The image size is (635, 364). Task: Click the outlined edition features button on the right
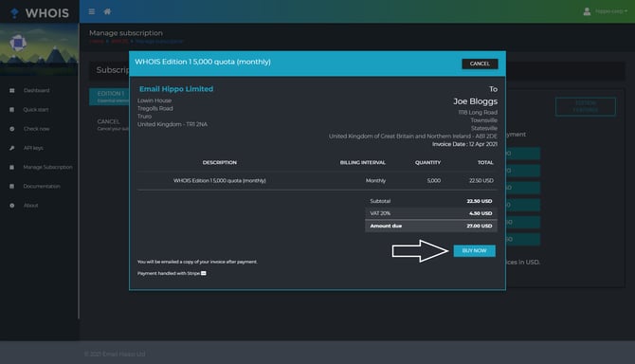pos(586,106)
